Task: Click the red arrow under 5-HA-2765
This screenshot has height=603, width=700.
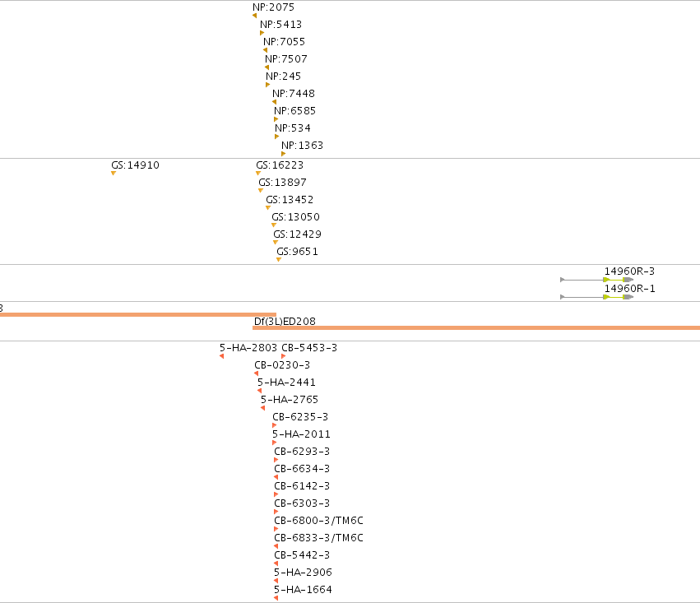Action: (x=262, y=408)
